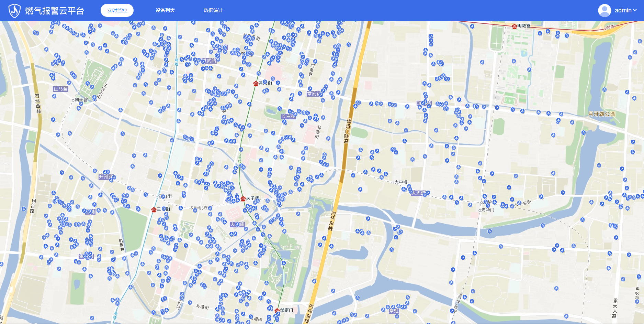This screenshot has width=644, height=324.
Task: Click the 大光路 highlighted map label
Action: click(x=418, y=193)
